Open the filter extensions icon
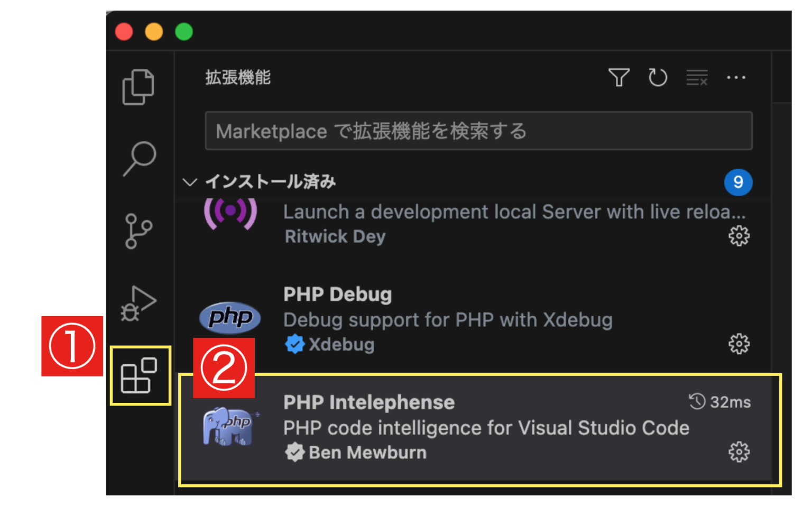 [x=620, y=77]
